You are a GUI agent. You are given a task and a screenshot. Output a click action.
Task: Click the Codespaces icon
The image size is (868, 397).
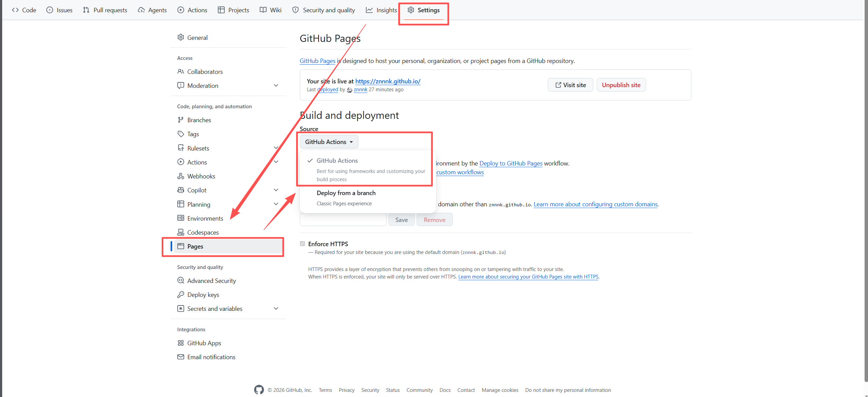[x=181, y=232]
